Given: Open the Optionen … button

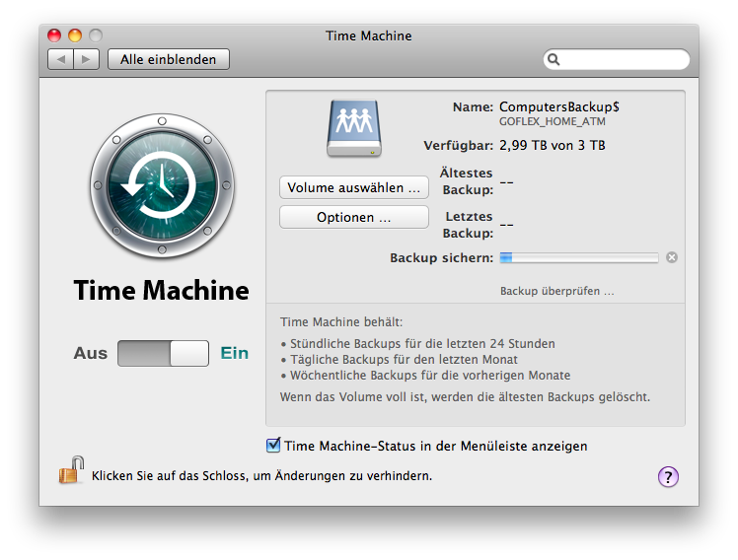Looking at the screenshot, I should (354, 217).
